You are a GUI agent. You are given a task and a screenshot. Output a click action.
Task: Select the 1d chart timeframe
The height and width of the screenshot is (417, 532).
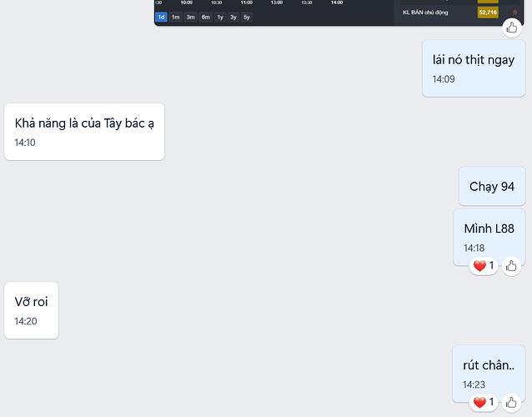tap(161, 17)
